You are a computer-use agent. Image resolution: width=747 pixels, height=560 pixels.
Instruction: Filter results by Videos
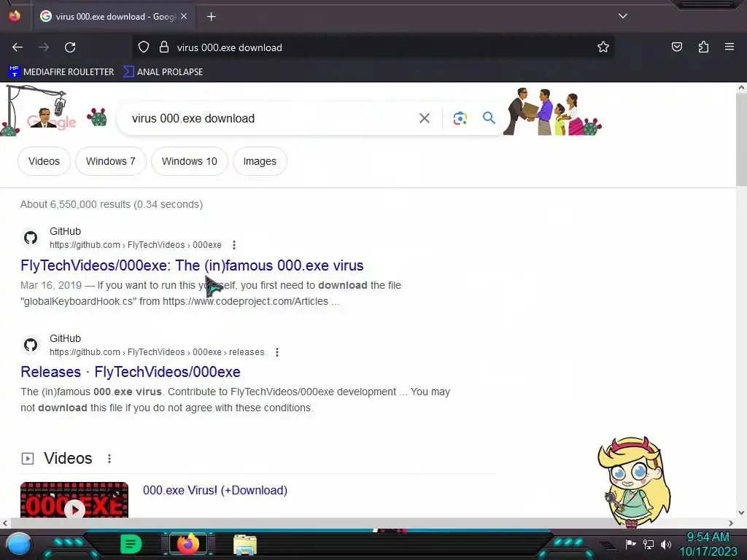click(x=44, y=161)
